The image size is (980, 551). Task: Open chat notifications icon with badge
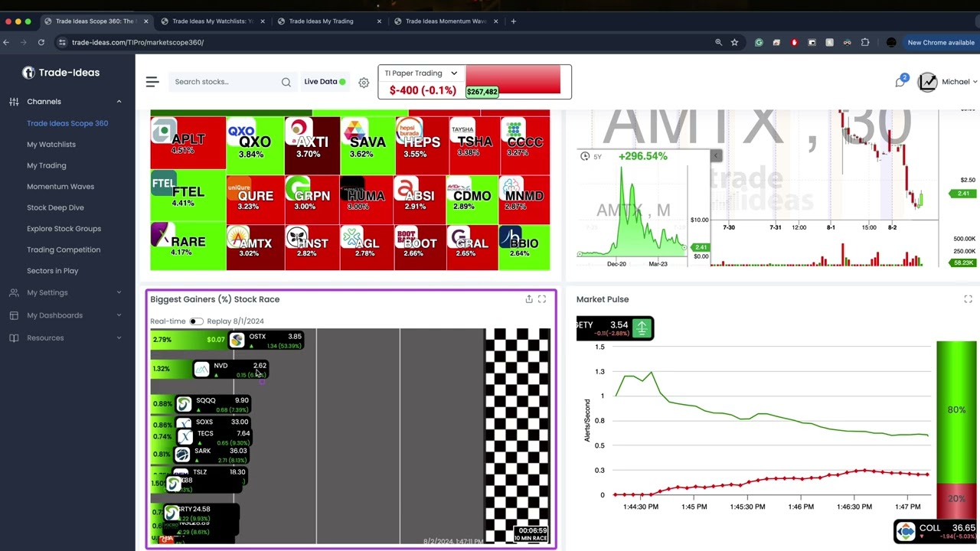900,81
